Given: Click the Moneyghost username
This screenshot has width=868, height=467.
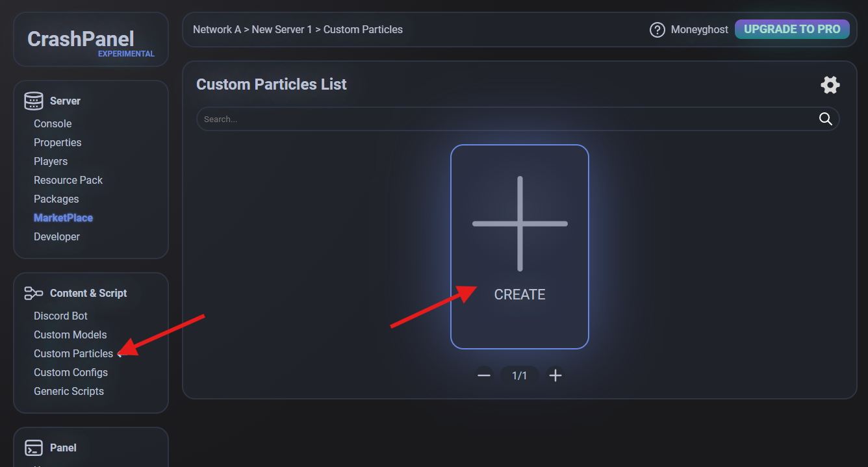Looking at the screenshot, I should pos(700,30).
